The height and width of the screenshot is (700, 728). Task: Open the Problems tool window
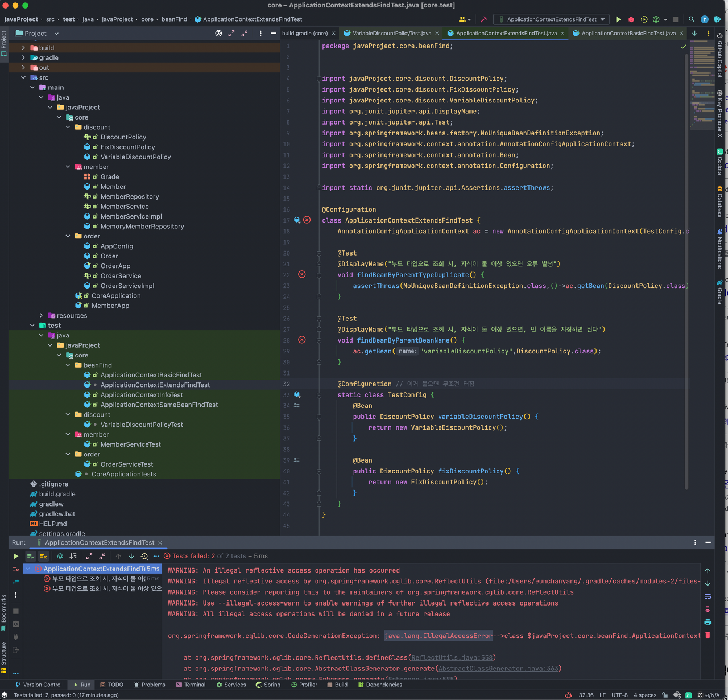tap(148, 685)
